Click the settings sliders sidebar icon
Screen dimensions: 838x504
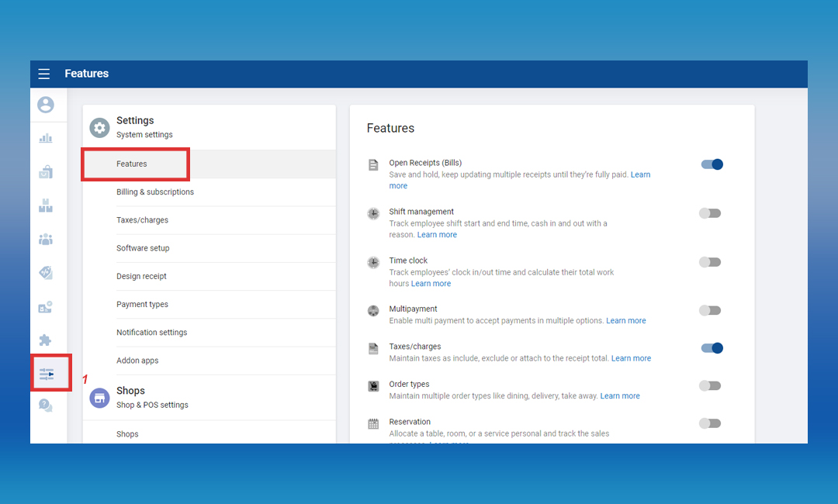point(47,373)
